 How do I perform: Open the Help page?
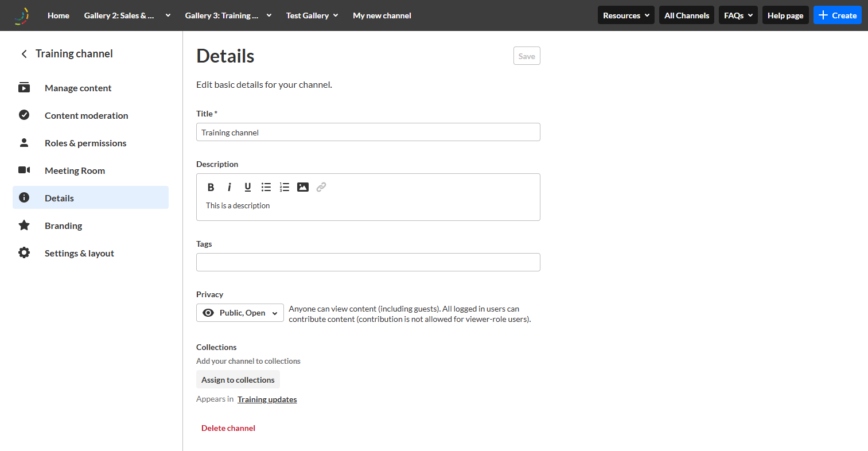click(x=785, y=15)
